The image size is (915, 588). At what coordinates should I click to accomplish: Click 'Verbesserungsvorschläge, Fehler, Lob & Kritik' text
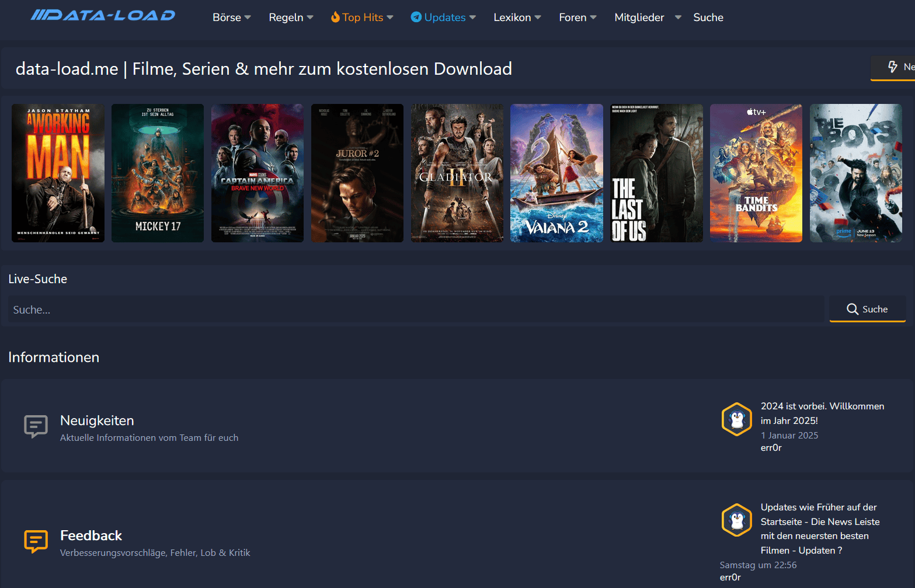pyautogui.click(x=155, y=553)
